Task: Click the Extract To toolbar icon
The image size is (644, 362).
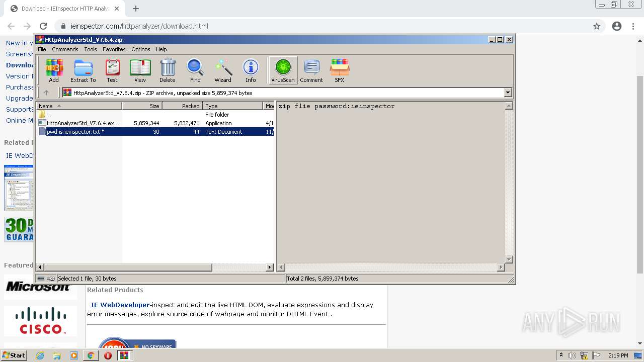Action: (83, 70)
